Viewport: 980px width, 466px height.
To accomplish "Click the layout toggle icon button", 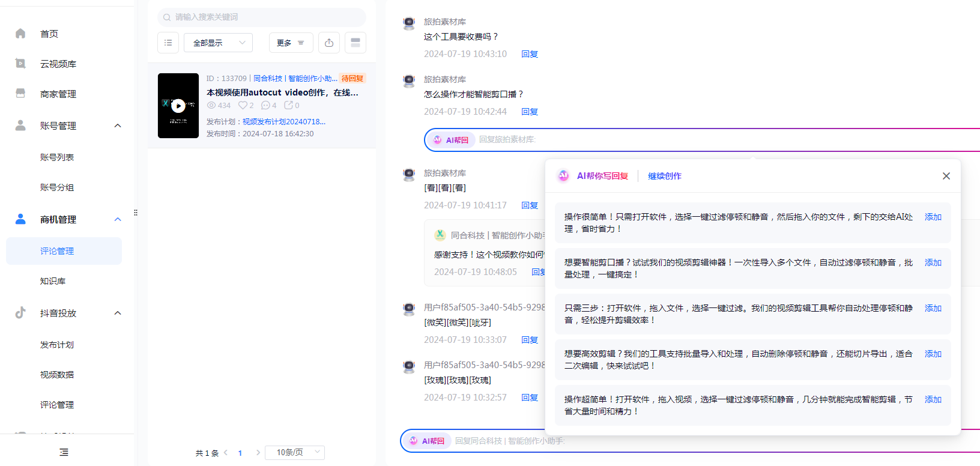I will point(355,43).
